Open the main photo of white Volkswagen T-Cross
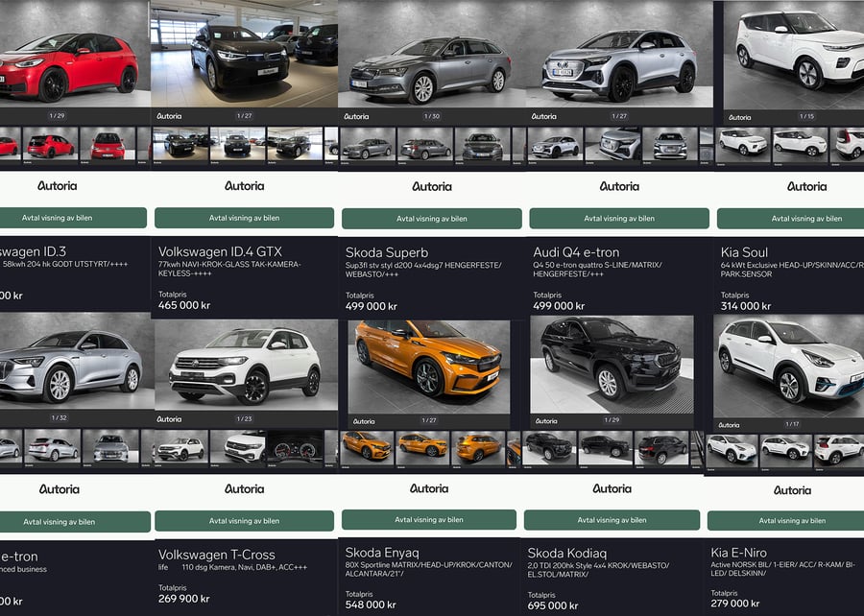 [247, 365]
